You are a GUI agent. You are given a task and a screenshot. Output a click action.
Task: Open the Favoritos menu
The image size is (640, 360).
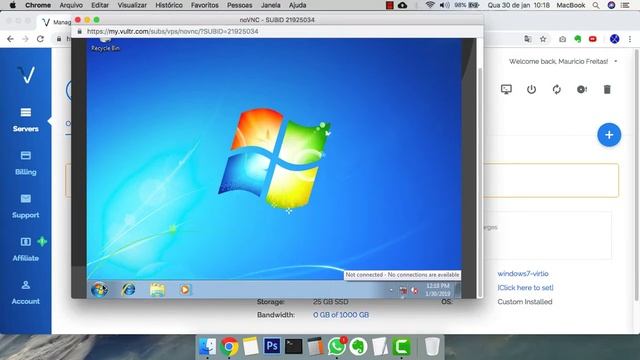coord(205,5)
